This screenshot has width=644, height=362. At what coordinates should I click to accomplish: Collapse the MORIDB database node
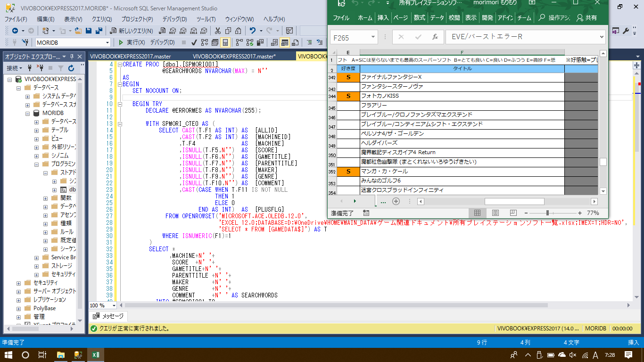(x=28, y=114)
